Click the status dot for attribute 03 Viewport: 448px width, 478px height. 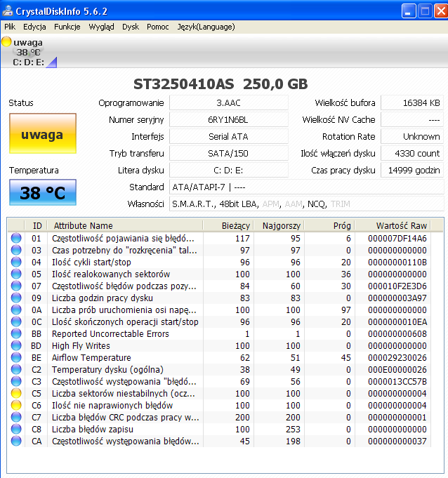16,250
